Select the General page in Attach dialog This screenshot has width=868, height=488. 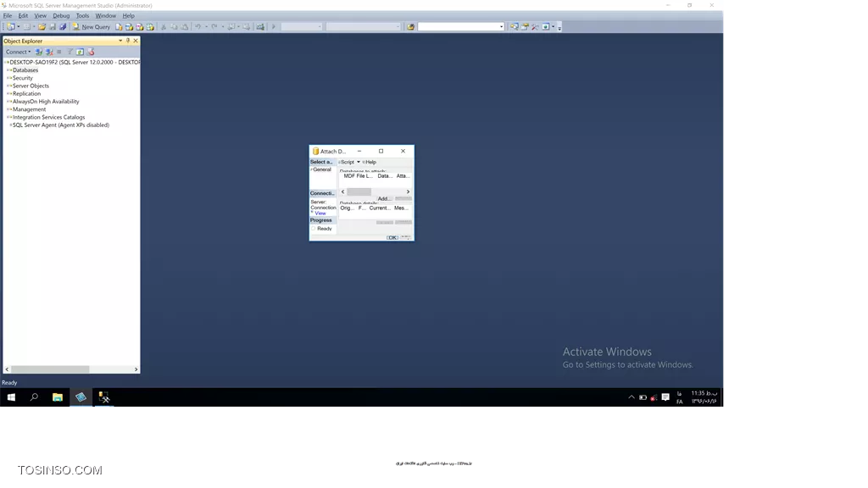click(x=322, y=169)
